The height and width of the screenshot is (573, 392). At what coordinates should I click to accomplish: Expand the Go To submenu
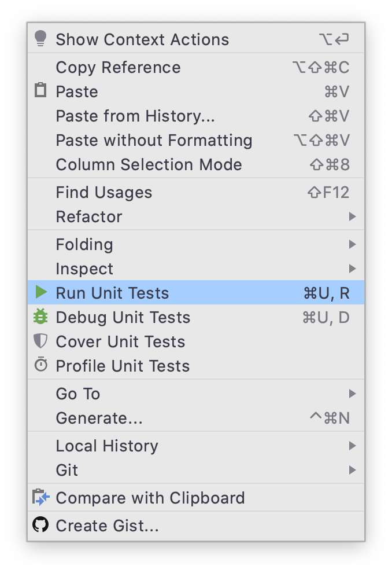click(352, 394)
